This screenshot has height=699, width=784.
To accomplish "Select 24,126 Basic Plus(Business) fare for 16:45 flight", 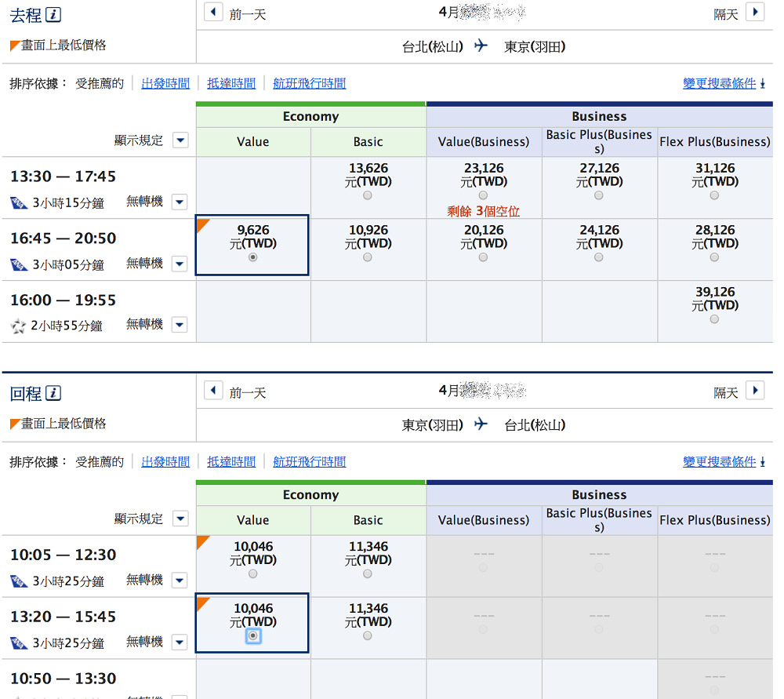I will click(598, 257).
